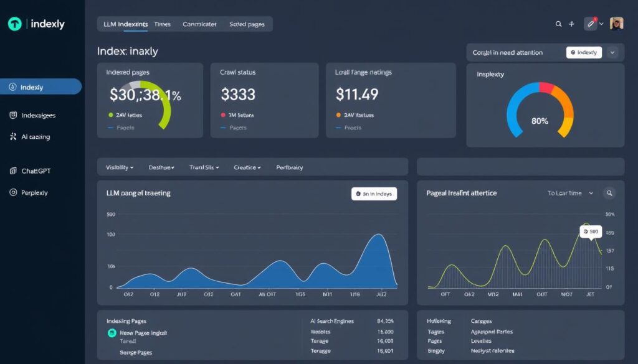Click the AI casting sidebar icon

[13, 136]
